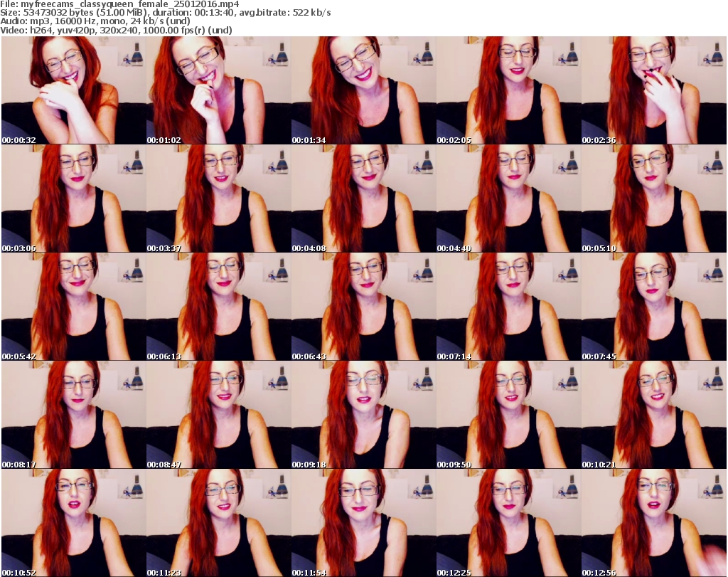
Task: Open the frame at 00:04:40
Action: point(509,198)
